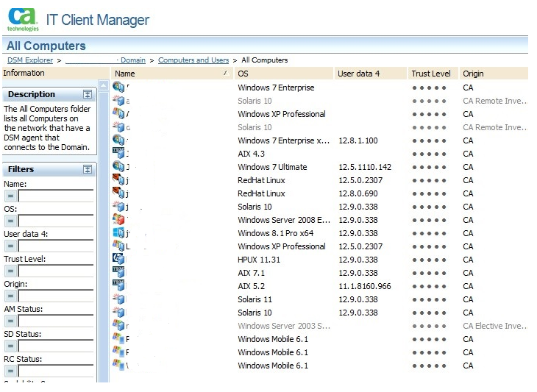Select the AIX 4.3 computer icon
The height and width of the screenshot is (392, 537).
click(x=118, y=154)
